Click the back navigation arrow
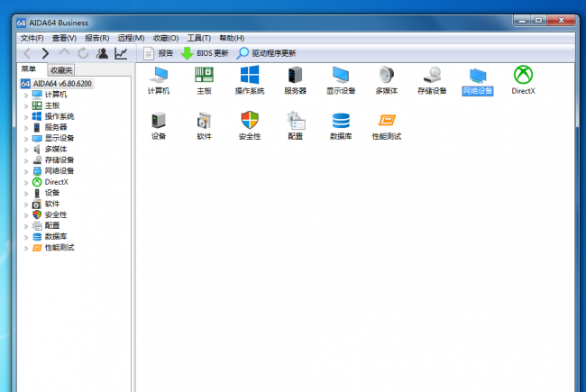Viewport: 586px width, 392px height. (x=27, y=53)
